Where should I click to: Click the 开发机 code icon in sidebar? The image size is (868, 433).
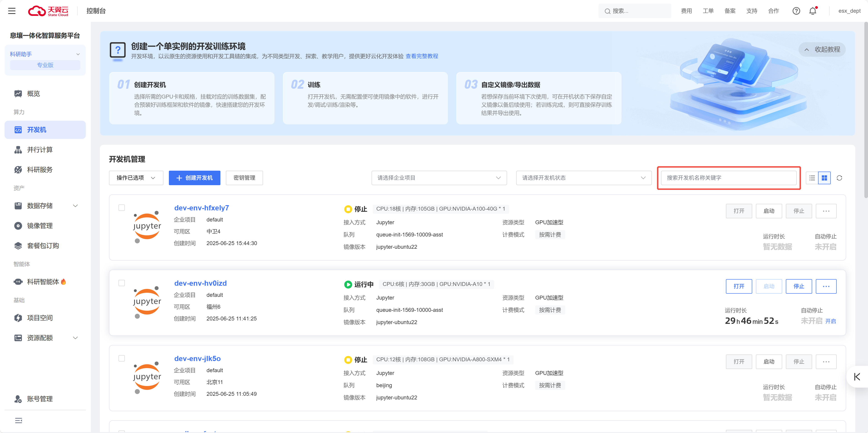18,130
